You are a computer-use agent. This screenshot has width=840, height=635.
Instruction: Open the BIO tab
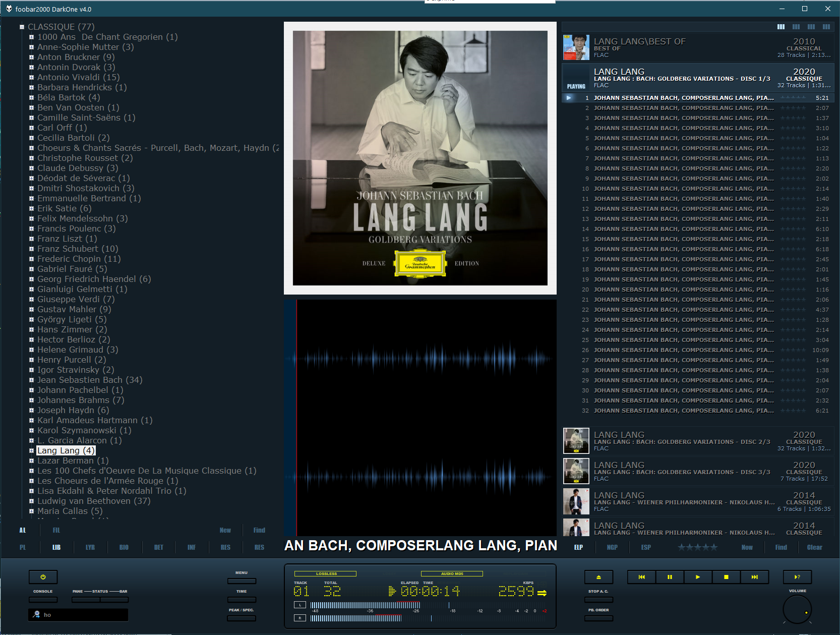pos(124,547)
